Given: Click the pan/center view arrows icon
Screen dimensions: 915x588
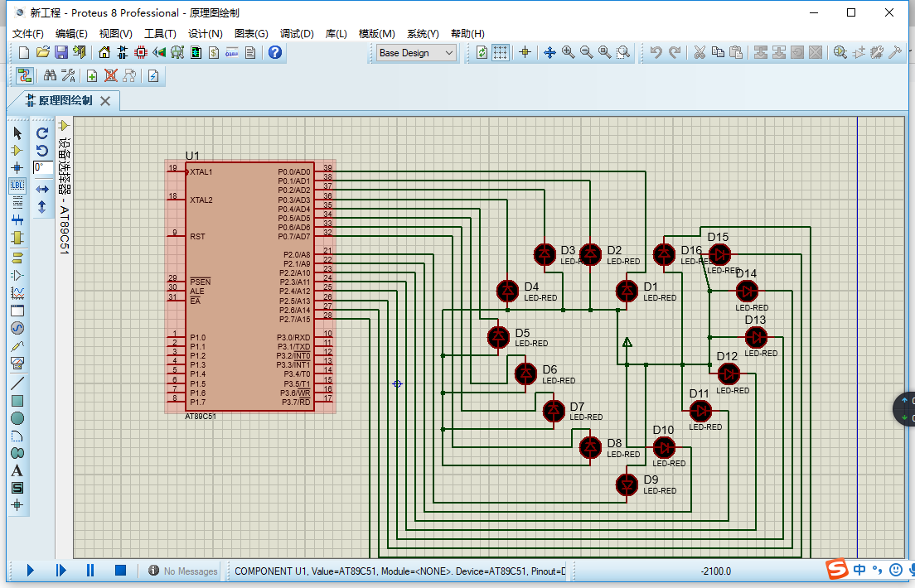Looking at the screenshot, I should 549,52.
